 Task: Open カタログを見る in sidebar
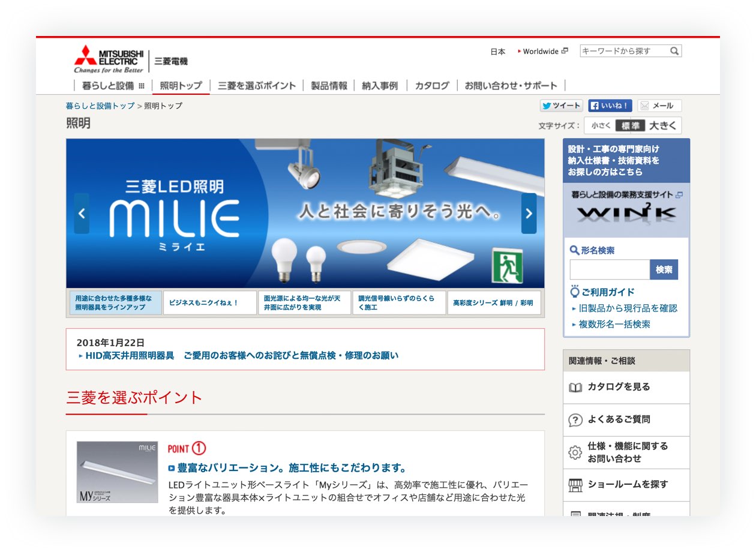point(626,387)
